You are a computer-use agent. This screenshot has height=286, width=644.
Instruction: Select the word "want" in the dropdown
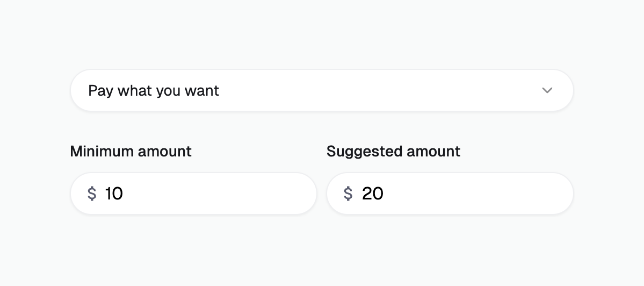point(202,90)
